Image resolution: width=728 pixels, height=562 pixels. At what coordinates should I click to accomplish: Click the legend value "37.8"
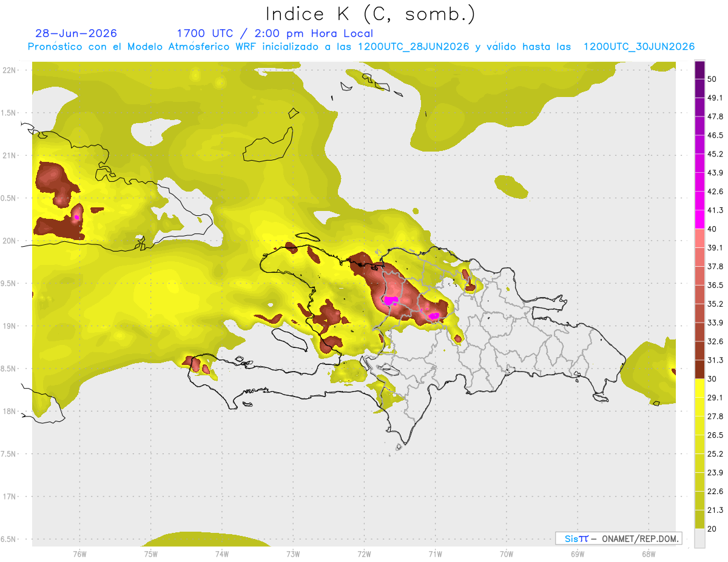(715, 267)
